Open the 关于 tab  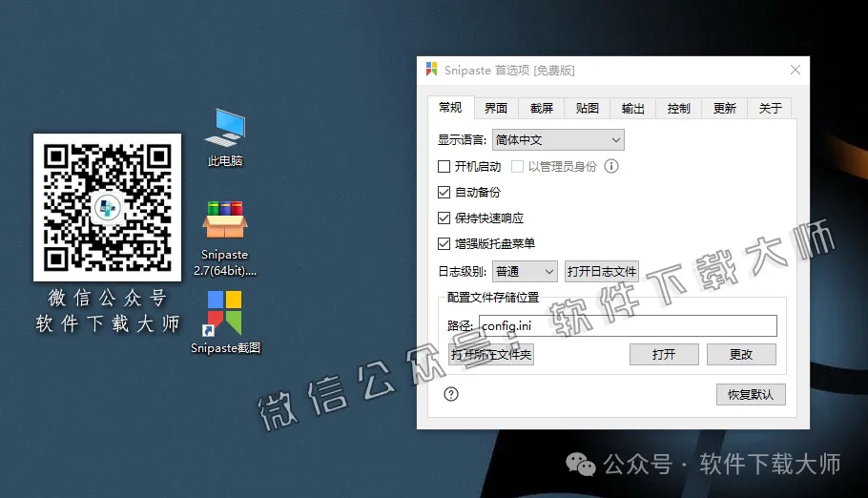(770, 108)
